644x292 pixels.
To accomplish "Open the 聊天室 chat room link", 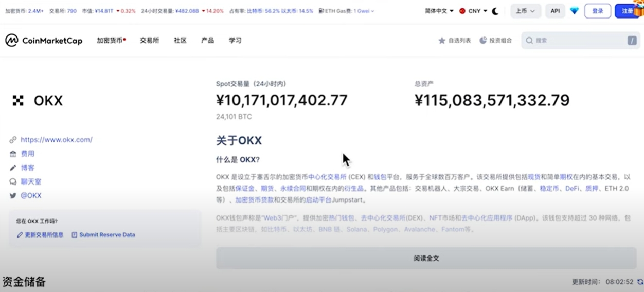I will (31, 181).
